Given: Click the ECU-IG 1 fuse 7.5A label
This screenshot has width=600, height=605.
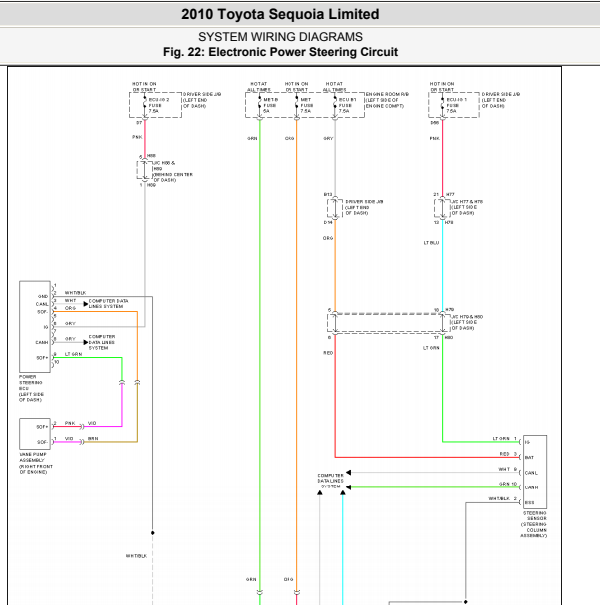Looking at the screenshot, I should coord(456,105).
